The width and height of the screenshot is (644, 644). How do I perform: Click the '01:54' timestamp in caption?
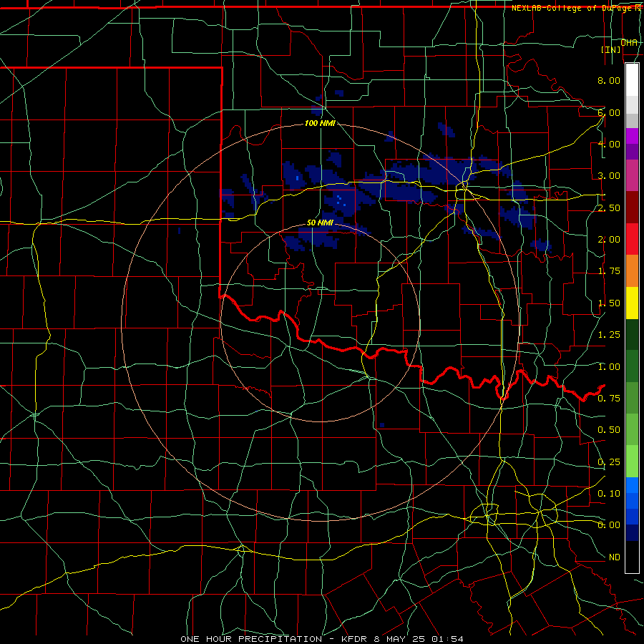pyautogui.click(x=447, y=639)
